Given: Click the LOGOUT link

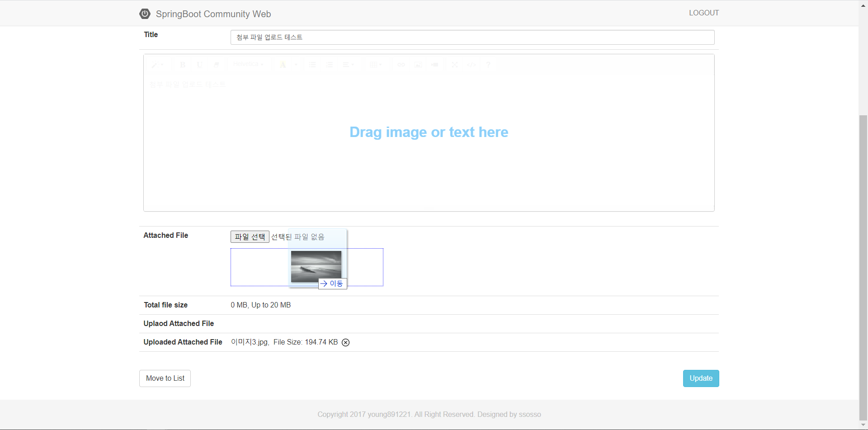Looking at the screenshot, I should (703, 13).
